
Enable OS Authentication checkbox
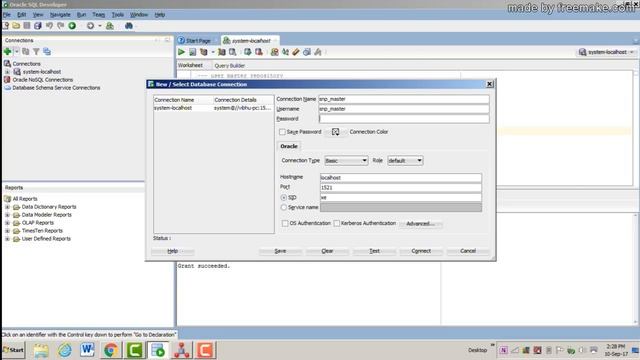pyautogui.click(x=285, y=223)
